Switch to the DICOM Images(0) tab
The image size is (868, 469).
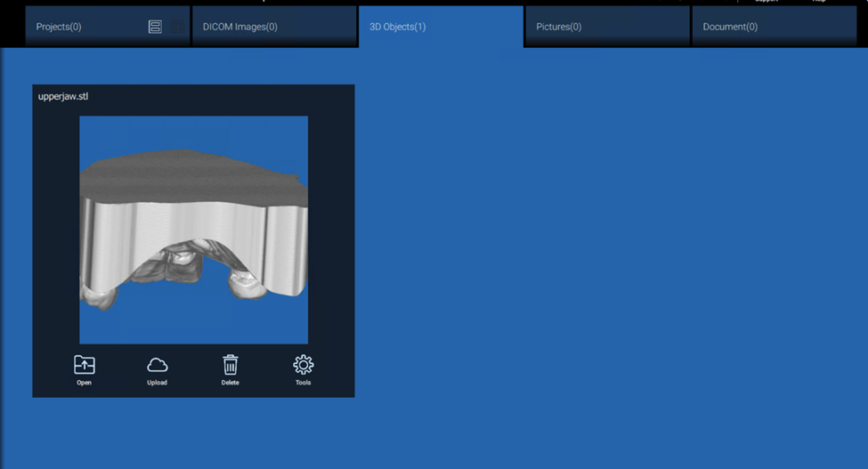[x=240, y=27]
